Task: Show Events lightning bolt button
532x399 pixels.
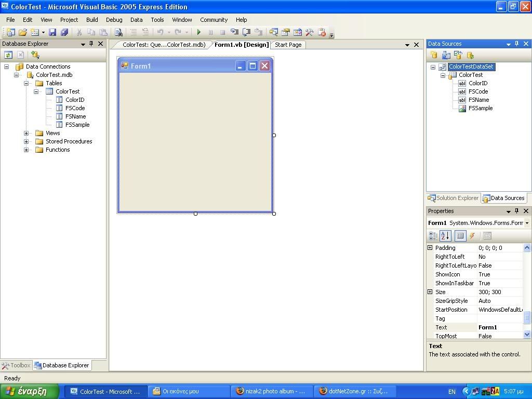Action: click(472, 236)
